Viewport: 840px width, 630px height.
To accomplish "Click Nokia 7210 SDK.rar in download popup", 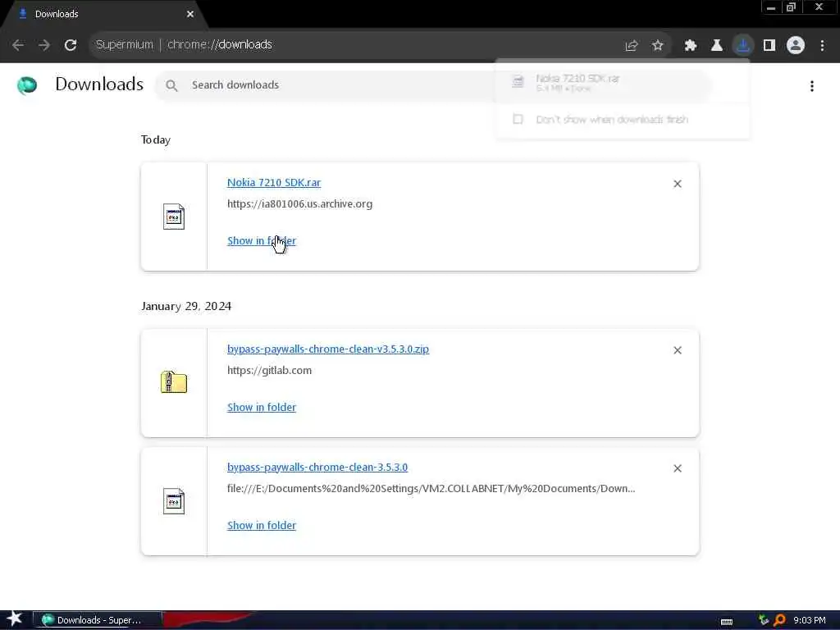I will pyautogui.click(x=577, y=79).
